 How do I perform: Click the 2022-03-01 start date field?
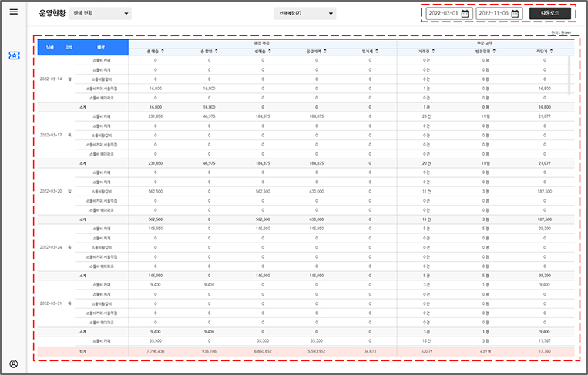tap(443, 14)
